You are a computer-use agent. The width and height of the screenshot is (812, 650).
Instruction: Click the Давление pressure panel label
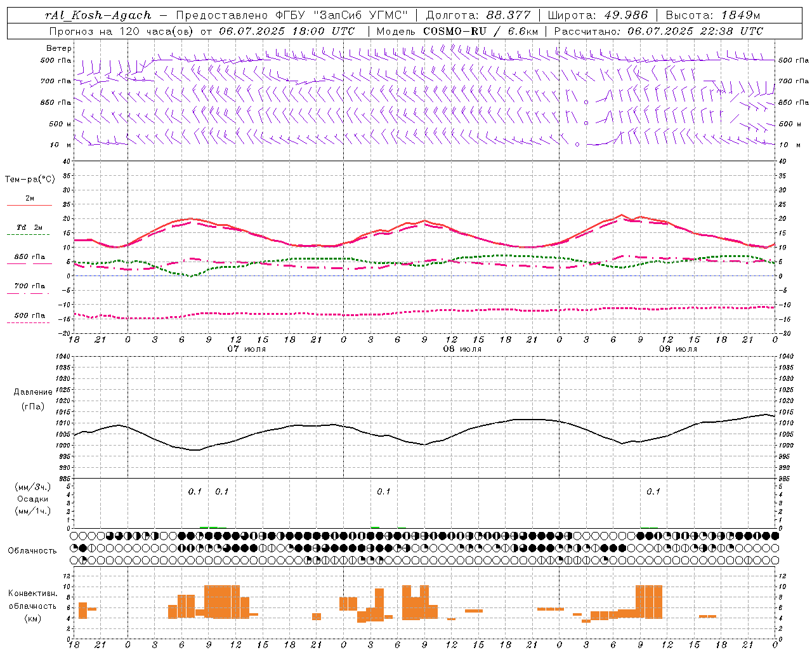pyautogui.click(x=33, y=392)
